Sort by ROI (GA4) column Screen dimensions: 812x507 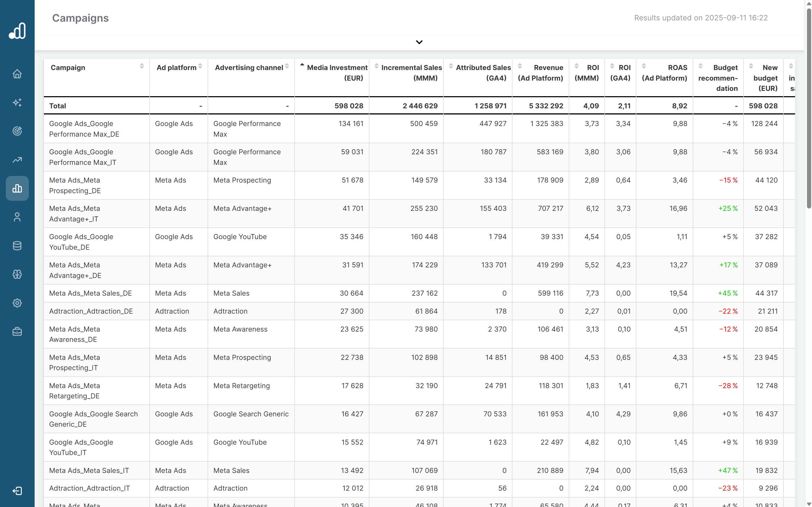(612, 66)
